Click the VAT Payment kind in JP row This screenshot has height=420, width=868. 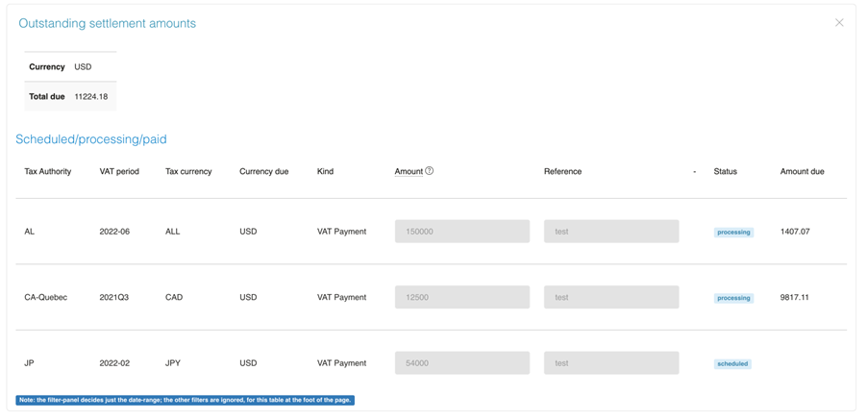pos(341,363)
